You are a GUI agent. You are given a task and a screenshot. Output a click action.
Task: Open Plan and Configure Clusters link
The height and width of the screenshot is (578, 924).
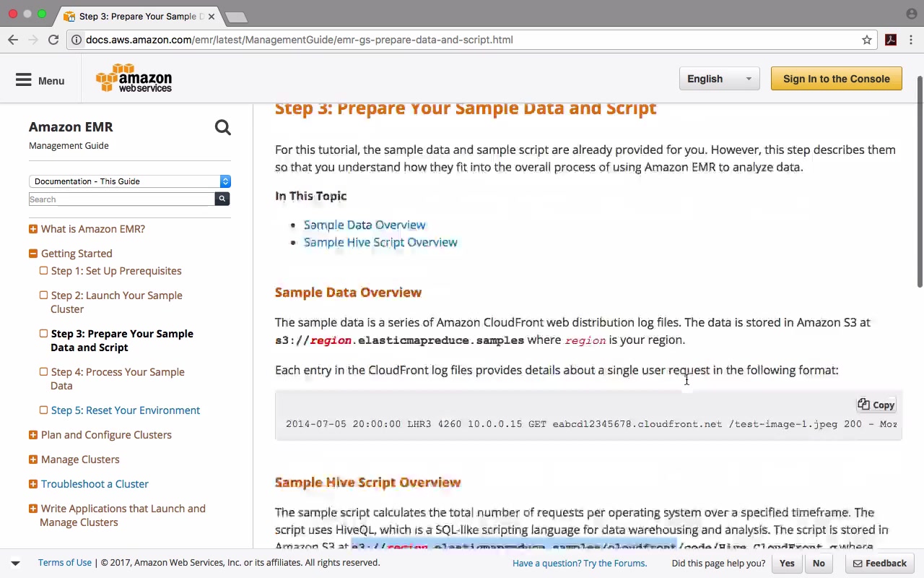pyautogui.click(x=106, y=435)
